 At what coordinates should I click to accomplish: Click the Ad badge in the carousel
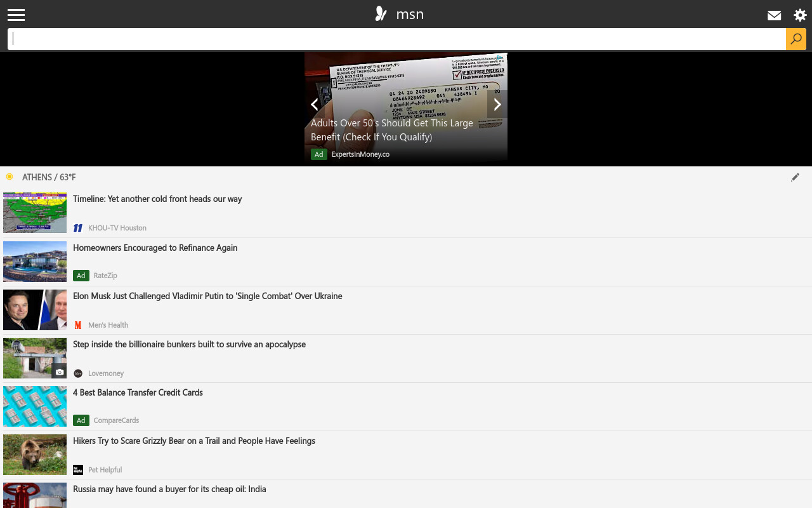(x=318, y=154)
